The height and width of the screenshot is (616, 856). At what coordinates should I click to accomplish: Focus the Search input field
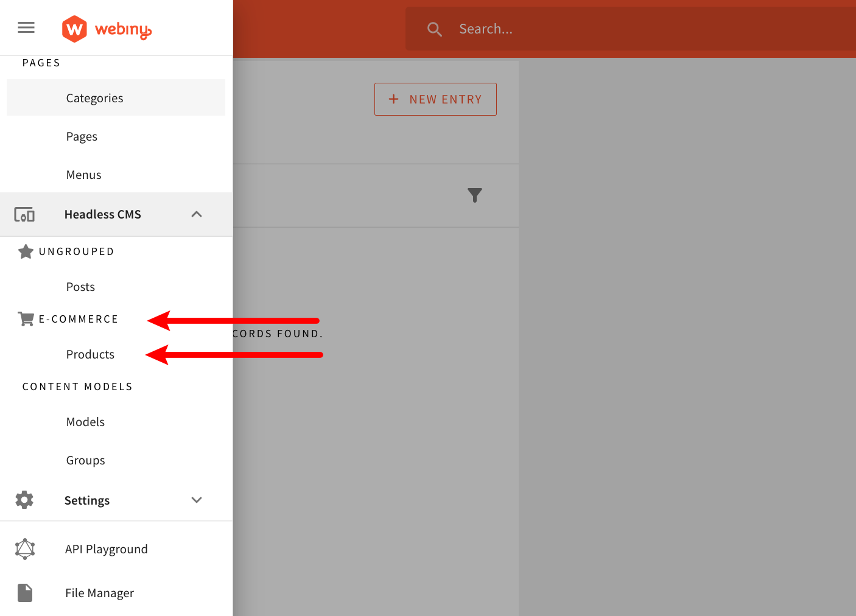click(609, 29)
